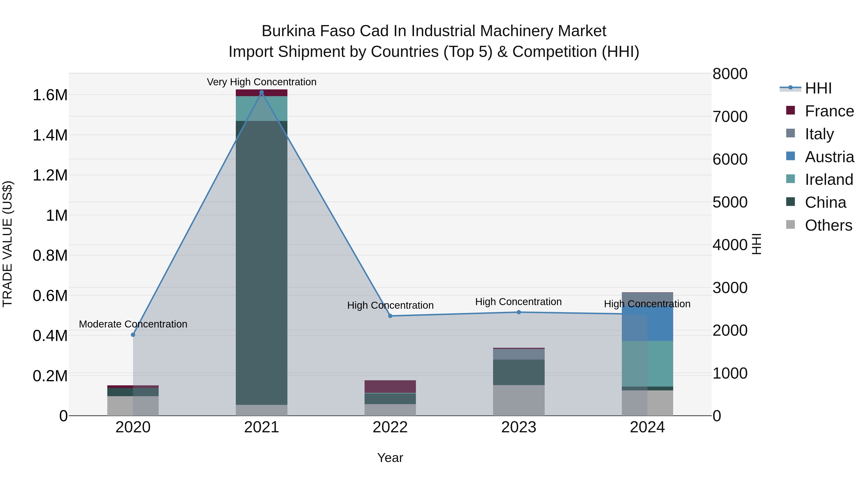
Task: Click the 1M y-axis tick label
Action: coord(57,215)
